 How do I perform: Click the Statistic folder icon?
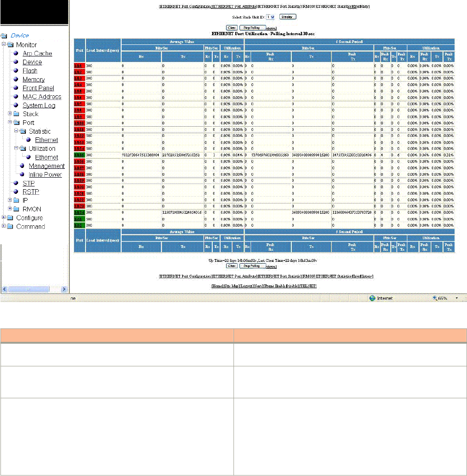coord(23,131)
